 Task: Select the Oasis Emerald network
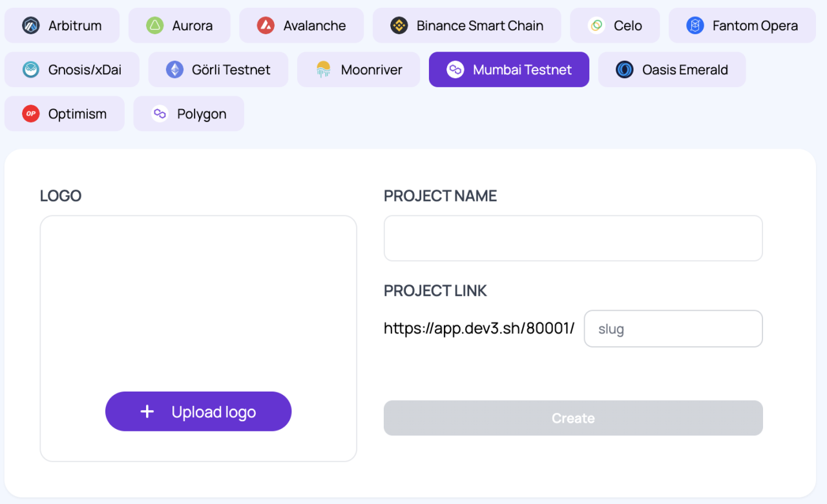point(672,69)
